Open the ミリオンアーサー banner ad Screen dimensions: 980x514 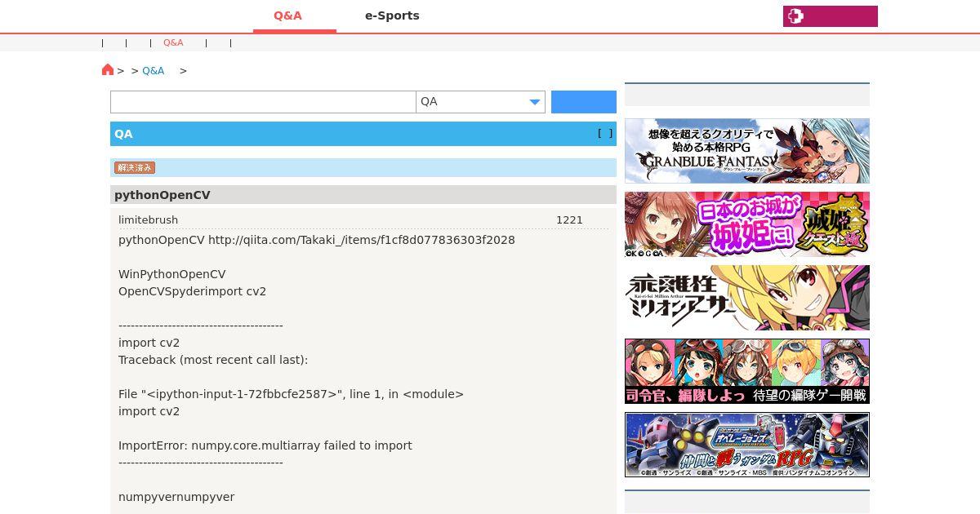(x=747, y=298)
